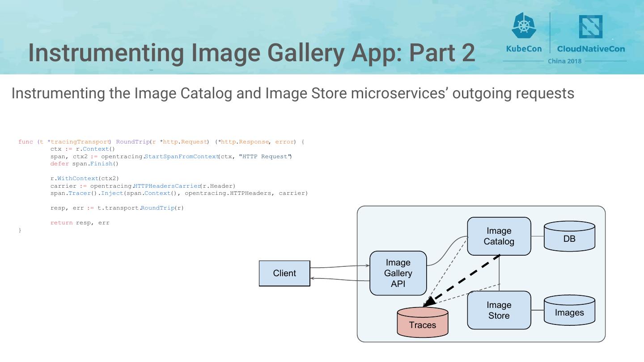The width and height of the screenshot is (644, 362).
Task: Select the red Traces database cylinder
Action: pyautogui.click(x=423, y=323)
